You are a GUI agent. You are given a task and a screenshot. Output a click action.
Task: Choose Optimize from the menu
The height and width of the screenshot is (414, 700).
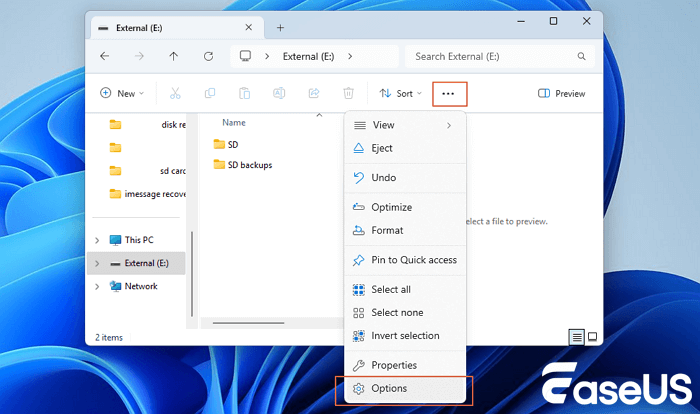tap(405, 207)
